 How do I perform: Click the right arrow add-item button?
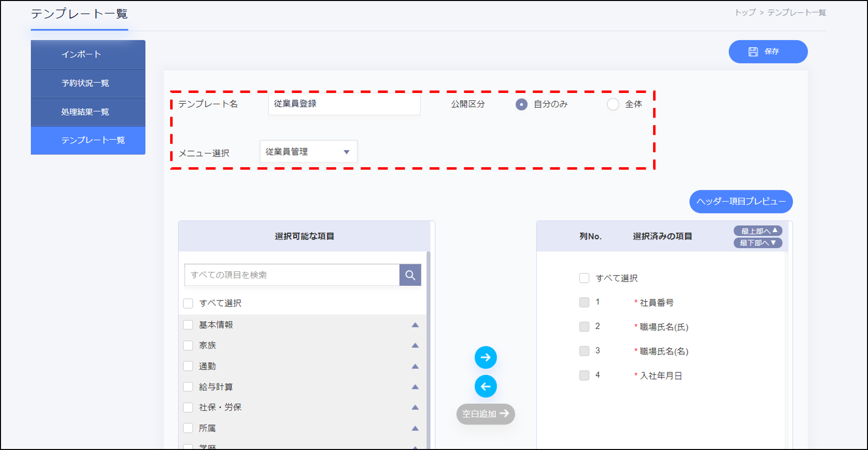pos(485,358)
